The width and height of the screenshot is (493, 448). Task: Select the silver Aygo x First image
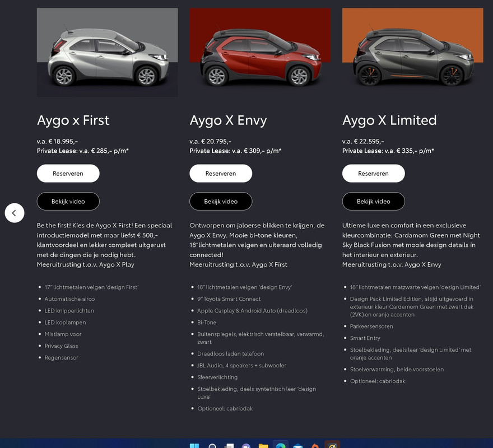click(x=107, y=53)
